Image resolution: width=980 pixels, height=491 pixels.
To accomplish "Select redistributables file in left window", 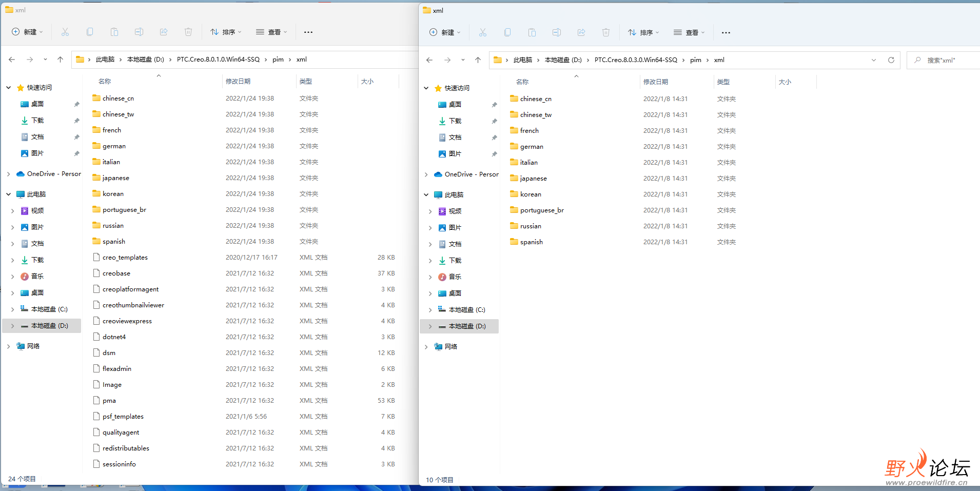I will point(126,448).
